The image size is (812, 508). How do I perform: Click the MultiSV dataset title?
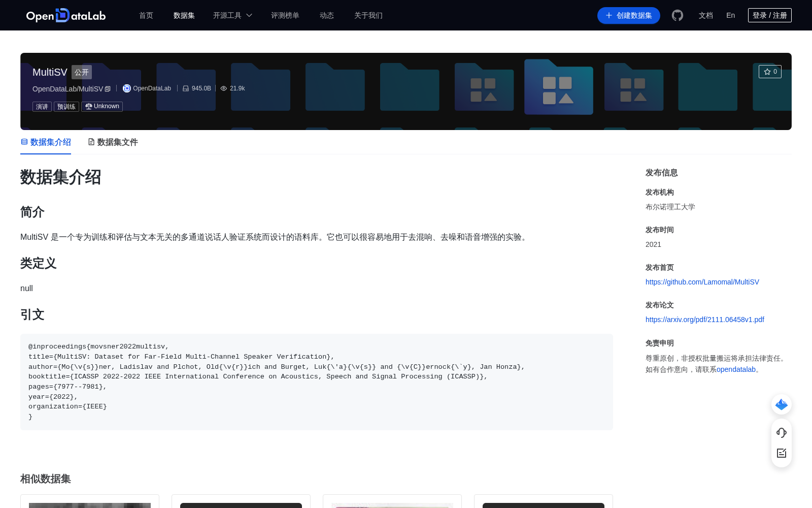[50, 72]
